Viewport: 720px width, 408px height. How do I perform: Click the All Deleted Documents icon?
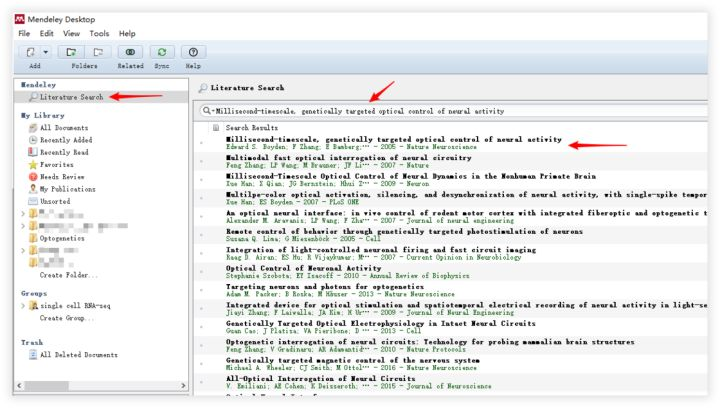point(33,354)
